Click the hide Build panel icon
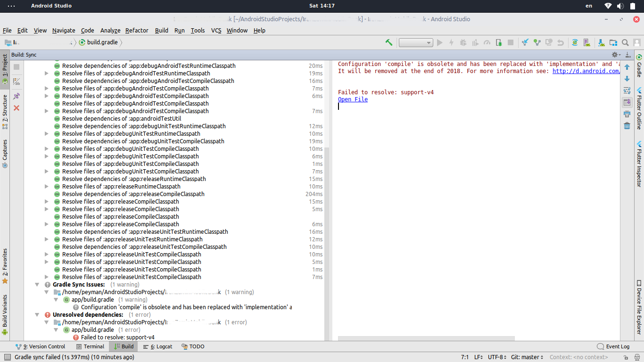 pyautogui.click(x=627, y=55)
